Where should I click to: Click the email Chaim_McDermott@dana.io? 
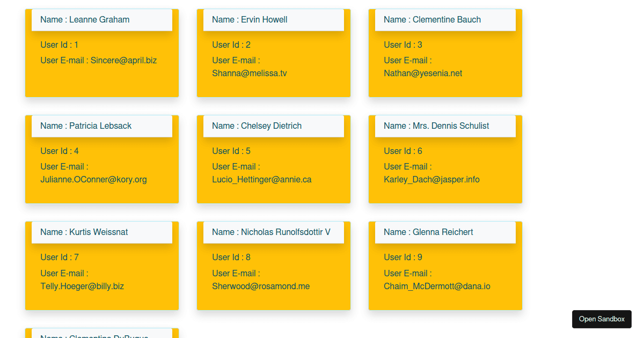pos(437,286)
